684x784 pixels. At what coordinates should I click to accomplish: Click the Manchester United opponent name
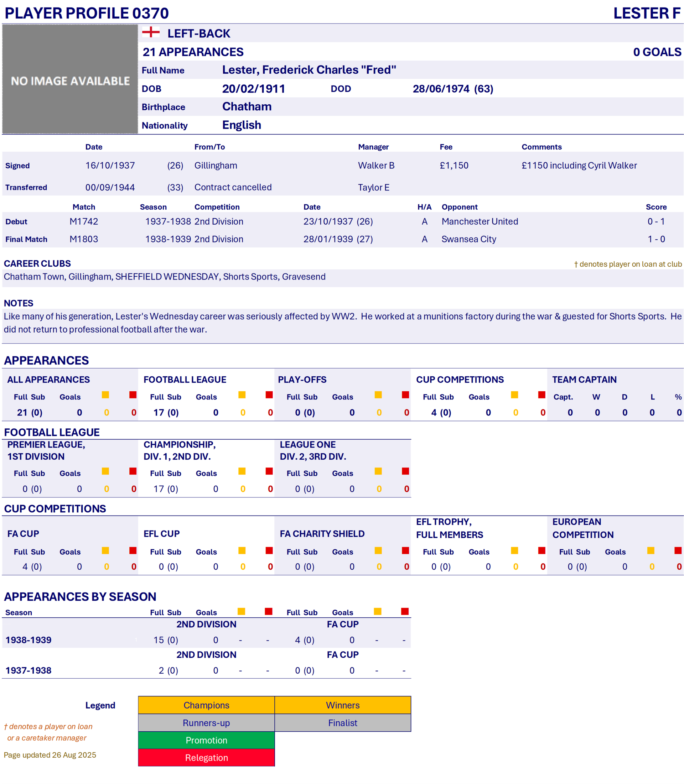(480, 221)
